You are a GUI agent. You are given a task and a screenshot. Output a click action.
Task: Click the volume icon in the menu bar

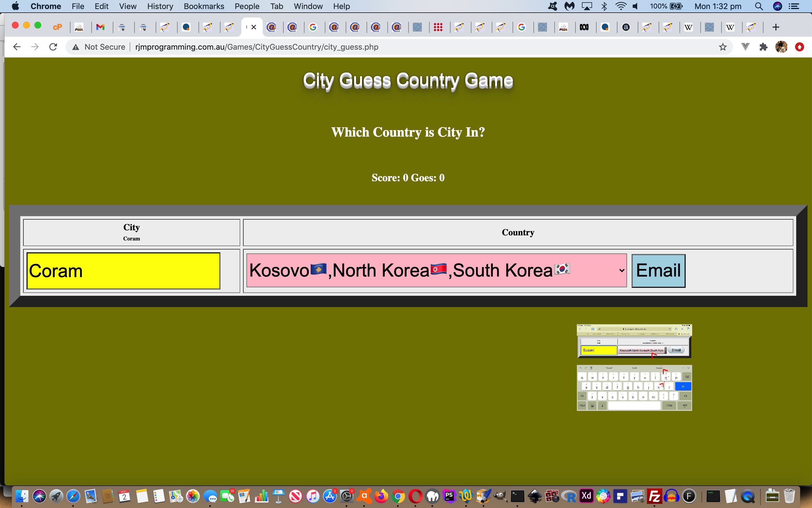pos(635,6)
